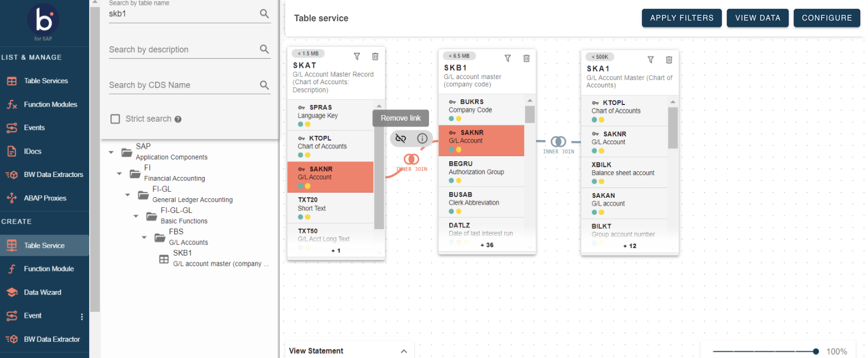Enable the Strict search checkbox
Image resolution: width=868 pixels, height=358 pixels.
(115, 119)
